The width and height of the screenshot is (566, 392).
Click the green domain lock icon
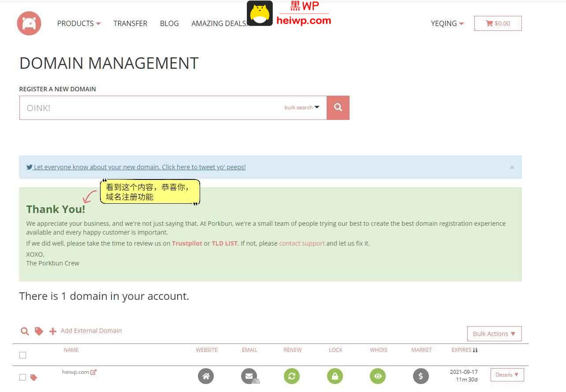click(335, 376)
